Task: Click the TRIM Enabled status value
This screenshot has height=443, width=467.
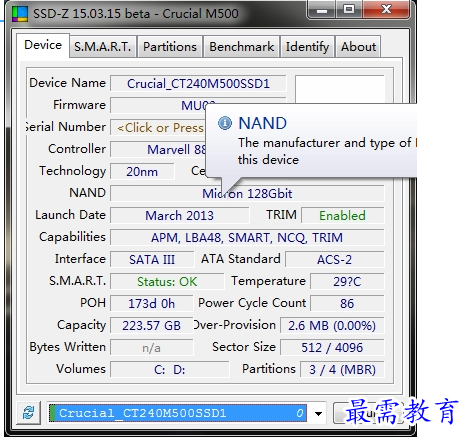Action: point(343,215)
